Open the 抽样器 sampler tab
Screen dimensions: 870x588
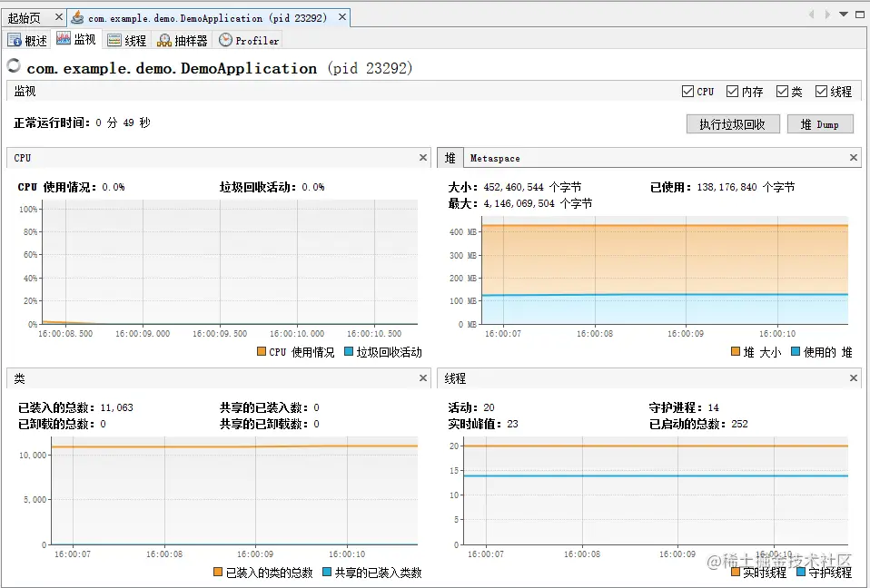pos(182,41)
